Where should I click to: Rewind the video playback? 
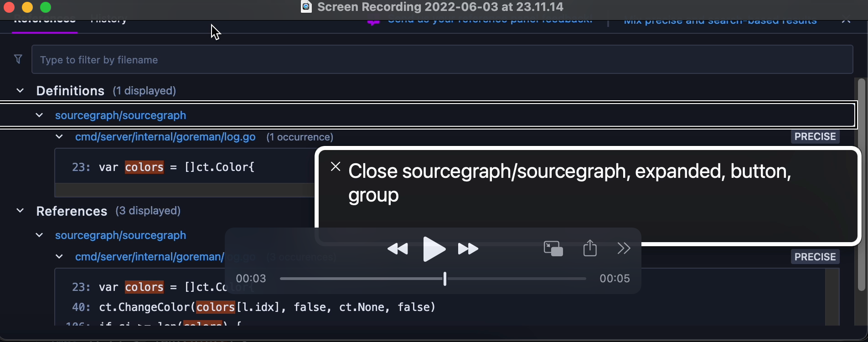(398, 249)
